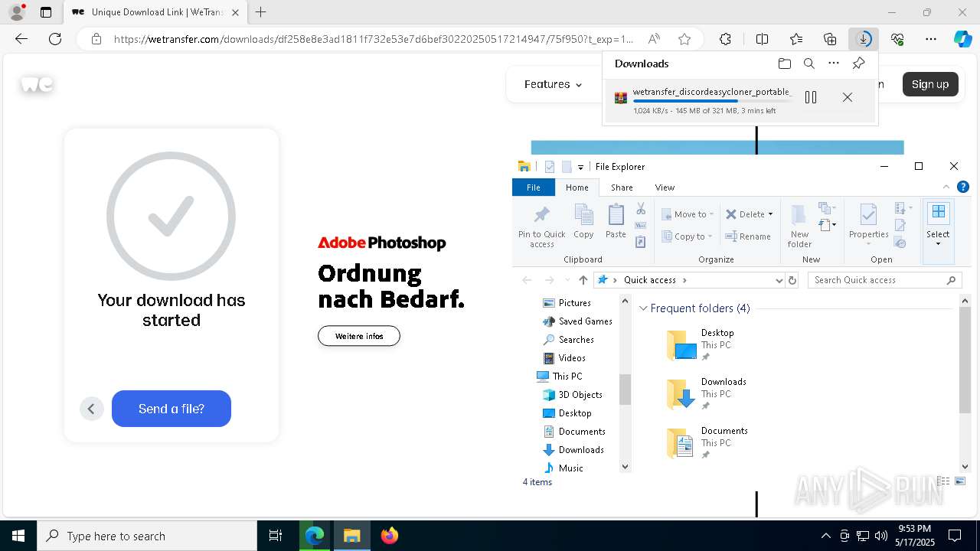Click the Sign up button

(x=930, y=84)
